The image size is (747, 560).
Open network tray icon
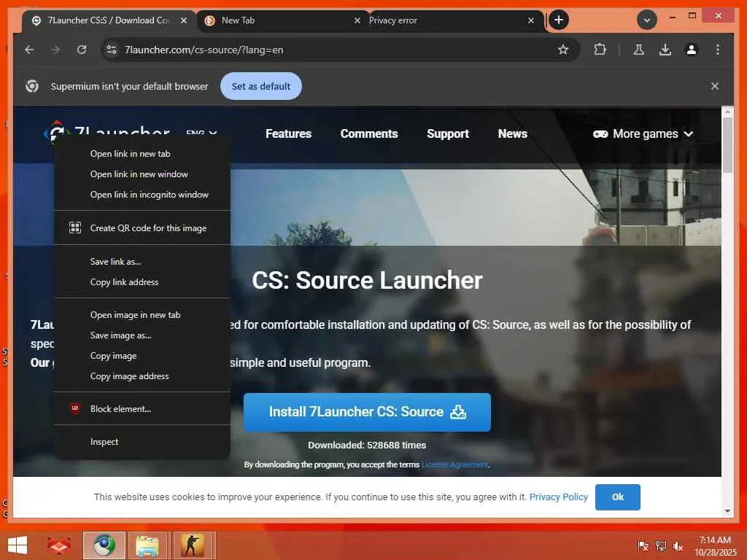pyautogui.click(x=660, y=545)
